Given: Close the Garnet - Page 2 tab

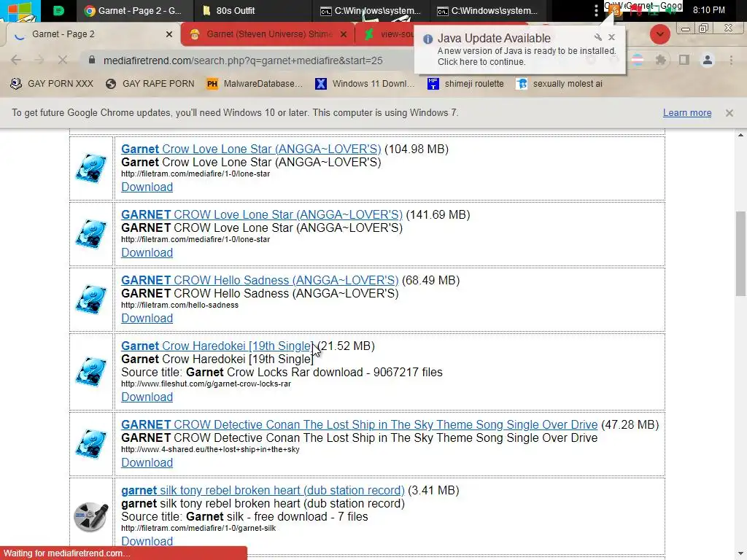Looking at the screenshot, I should click(169, 34).
